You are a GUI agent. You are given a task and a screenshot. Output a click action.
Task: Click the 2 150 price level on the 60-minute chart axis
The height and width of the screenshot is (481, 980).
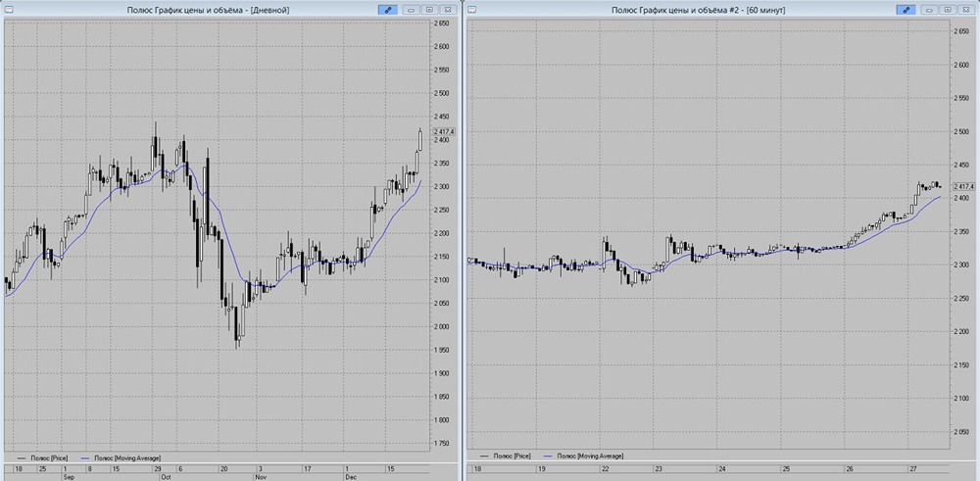(963, 364)
